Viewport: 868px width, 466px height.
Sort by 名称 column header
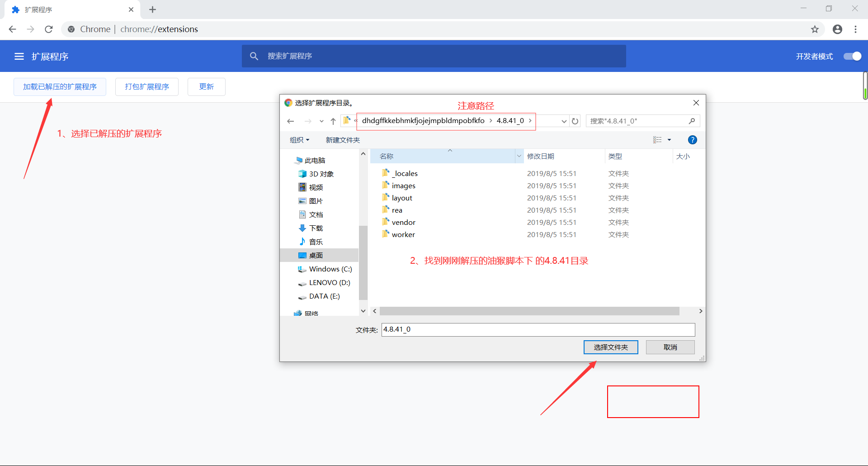tap(443, 156)
